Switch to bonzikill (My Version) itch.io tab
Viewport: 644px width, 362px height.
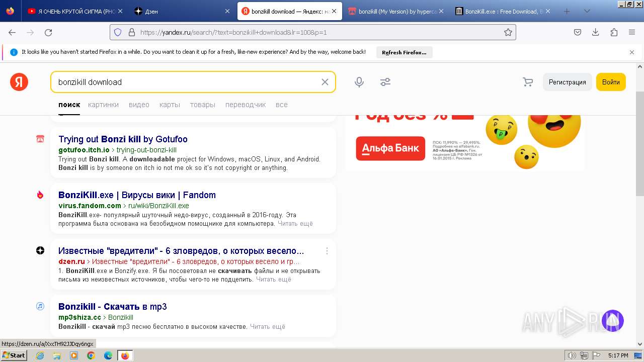(397, 11)
